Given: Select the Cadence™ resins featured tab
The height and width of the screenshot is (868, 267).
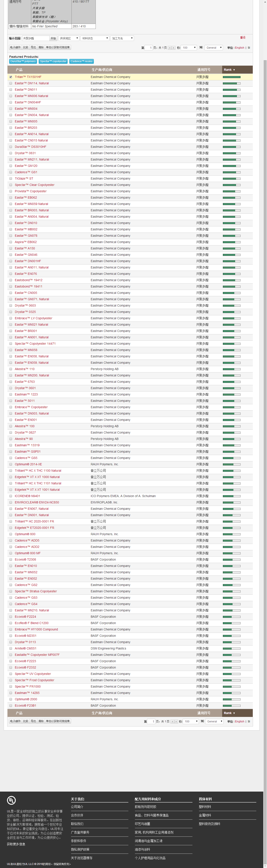Looking at the screenshot, I should click(82, 61).
